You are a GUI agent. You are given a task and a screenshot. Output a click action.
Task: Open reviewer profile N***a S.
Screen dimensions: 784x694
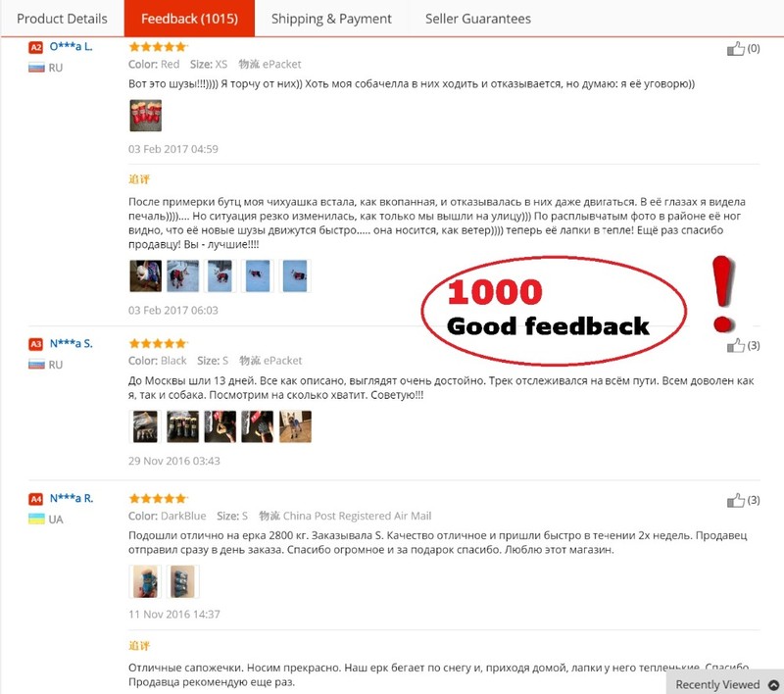pos(71,343)
